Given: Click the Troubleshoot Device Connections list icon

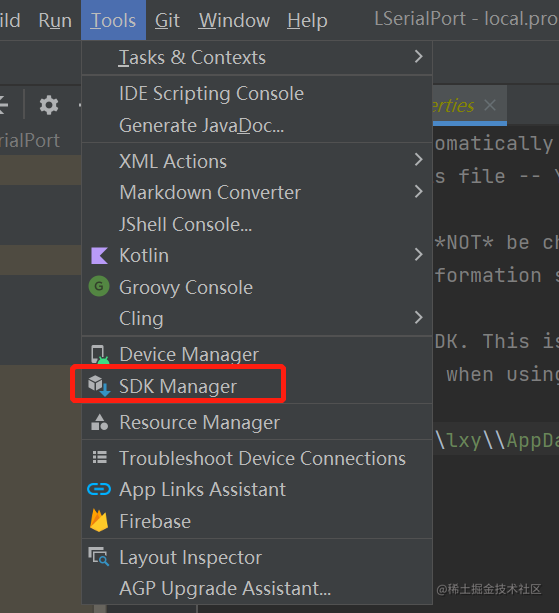Looking at the screenshot, I should [99, 457].
